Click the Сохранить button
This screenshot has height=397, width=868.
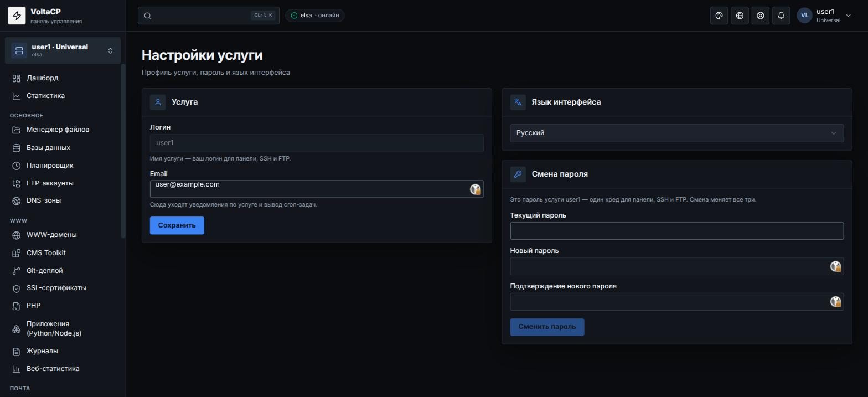177,225
